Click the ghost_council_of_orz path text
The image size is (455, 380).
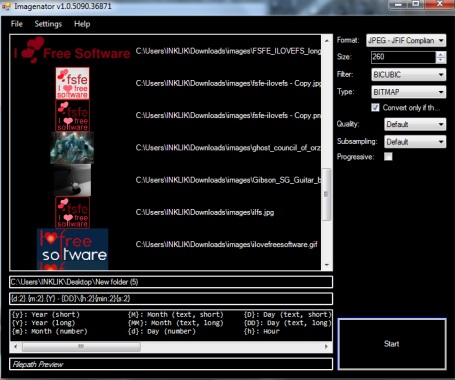[x=228, y=148]
